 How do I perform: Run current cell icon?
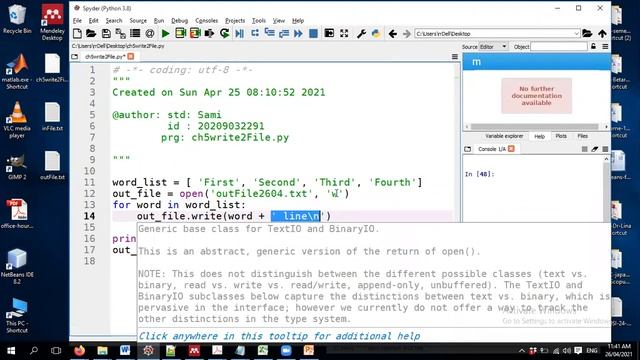click(180, 33)
